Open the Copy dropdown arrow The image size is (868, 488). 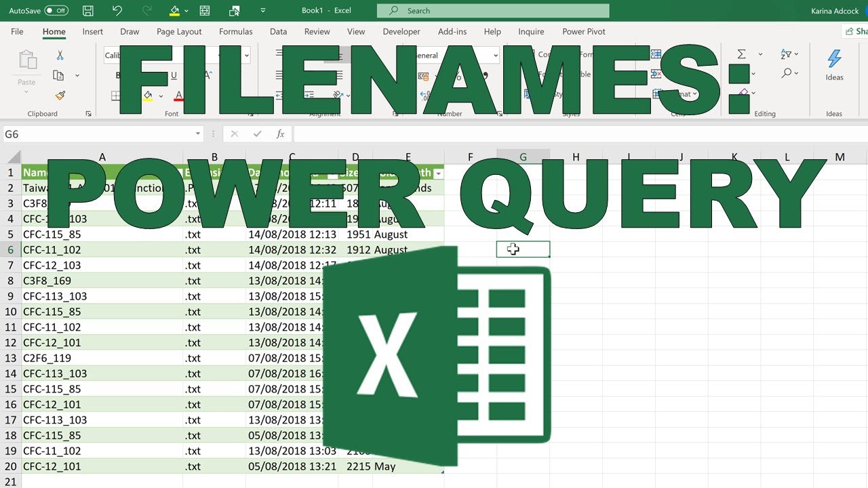point(77,75)
